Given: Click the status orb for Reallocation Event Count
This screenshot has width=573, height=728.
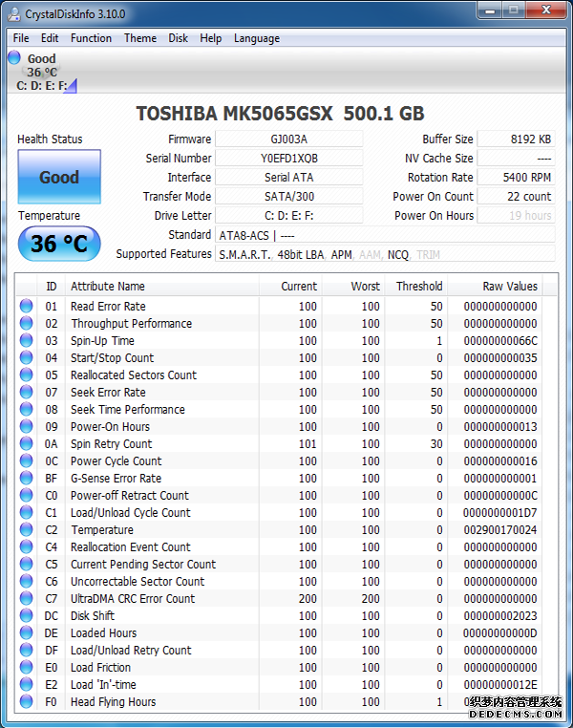Looking at the screenshot, I should pos(27,546).
